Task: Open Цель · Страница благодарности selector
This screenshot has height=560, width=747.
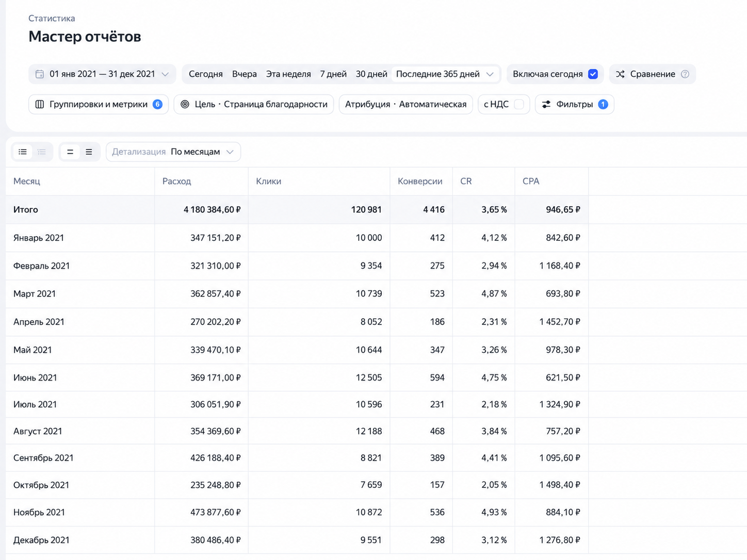Action: [254, 104]
